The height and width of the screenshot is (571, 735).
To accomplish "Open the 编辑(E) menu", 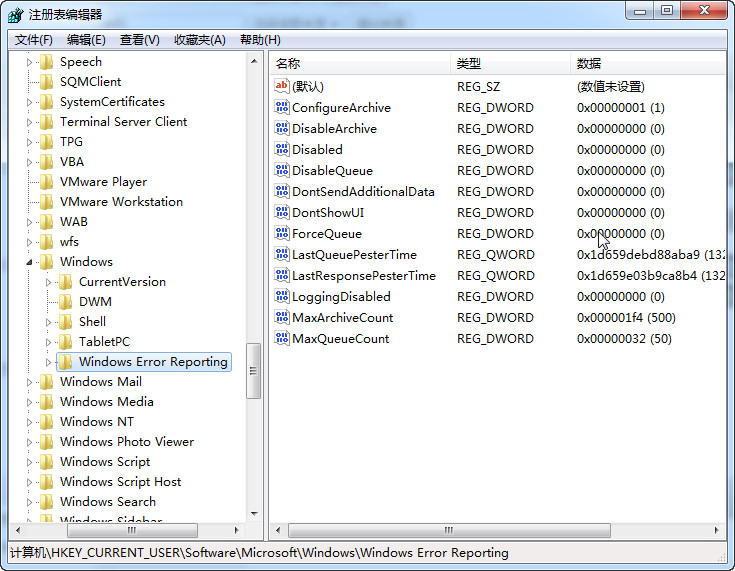I will tap(86, 40).
